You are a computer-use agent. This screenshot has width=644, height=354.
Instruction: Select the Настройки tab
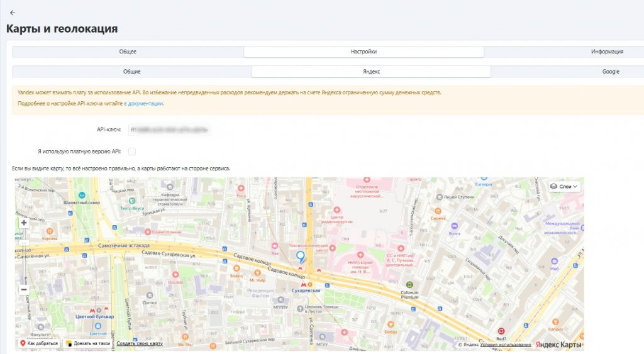pyautogui.click(x=364, y=52)
